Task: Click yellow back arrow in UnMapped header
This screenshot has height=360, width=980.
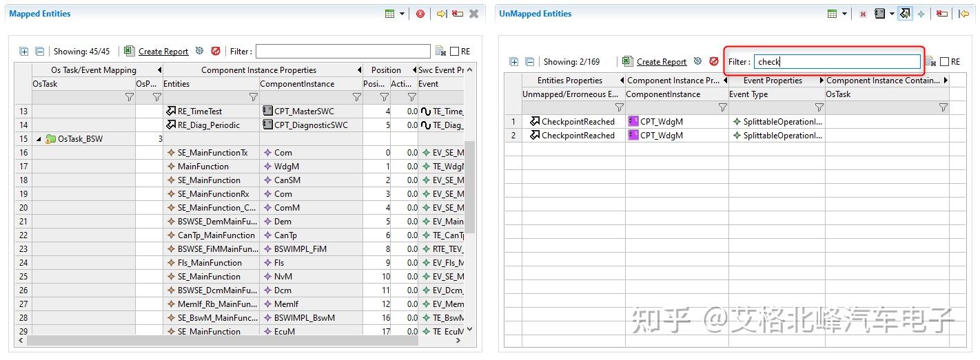Action: [x=963, y=14]
